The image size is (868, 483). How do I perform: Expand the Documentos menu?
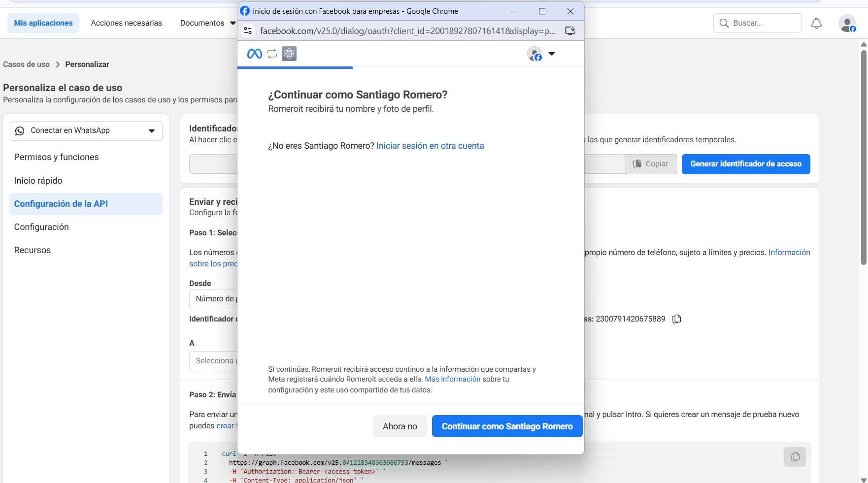point(208,23)
